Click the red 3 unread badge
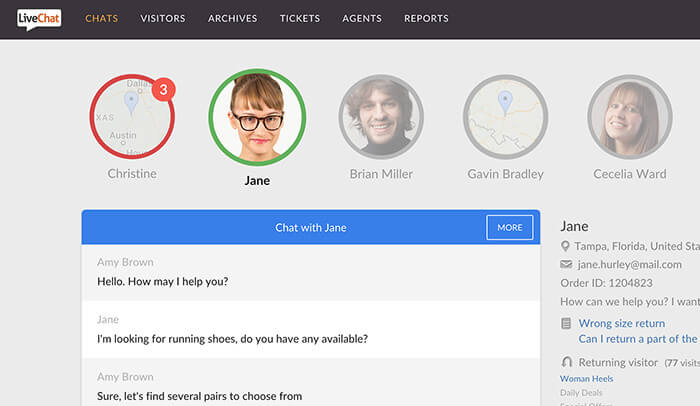This screenshot has height=406, width=700. (x=163, y=90)
